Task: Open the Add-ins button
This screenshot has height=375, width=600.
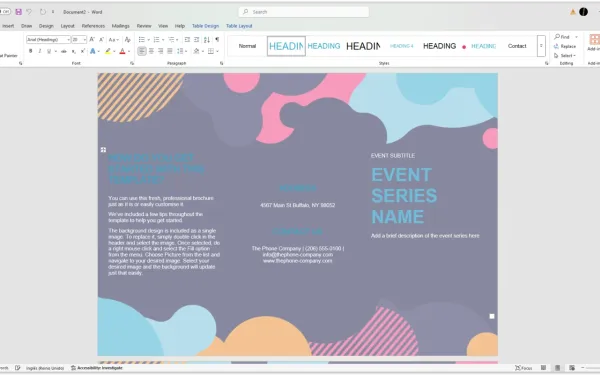Action: coord(594,42)
